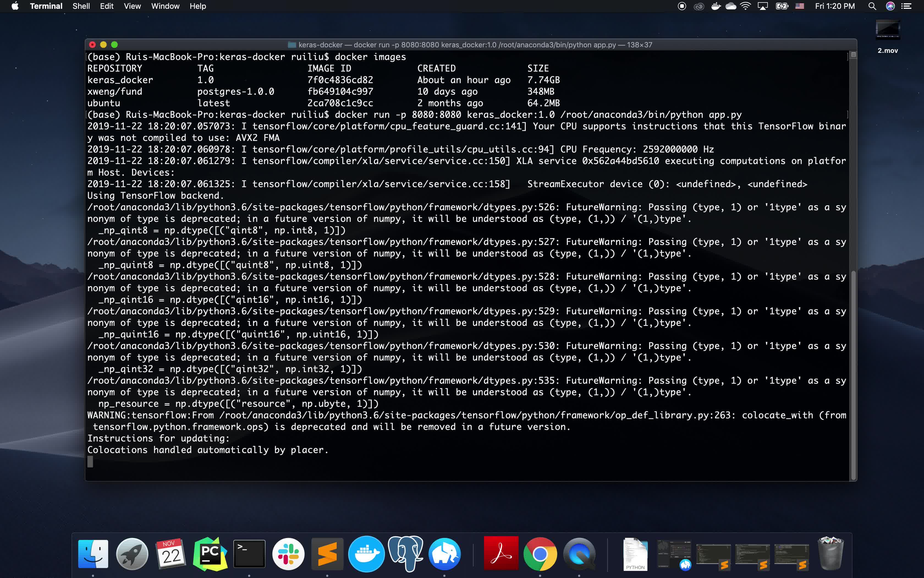This screenshot has width=924, height=578.
Task: Click the 'Instructions for updating:' line
Action: [158, 438]
